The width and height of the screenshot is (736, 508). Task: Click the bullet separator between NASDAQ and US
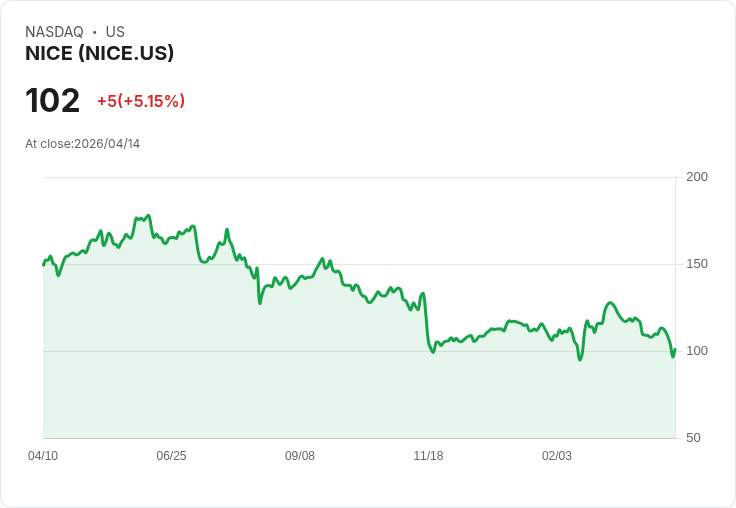tap(95, 32)
